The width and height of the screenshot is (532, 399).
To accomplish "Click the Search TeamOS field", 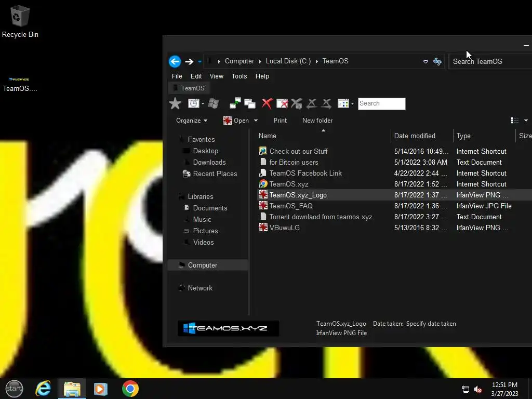I will pyautogui.click(x=490, y=61).
